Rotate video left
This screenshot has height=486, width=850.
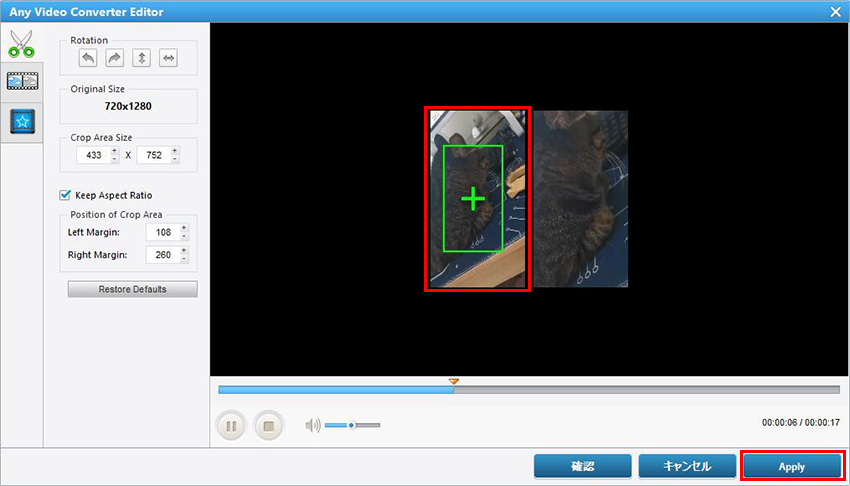pyautogui.click(x=89, y=59)
